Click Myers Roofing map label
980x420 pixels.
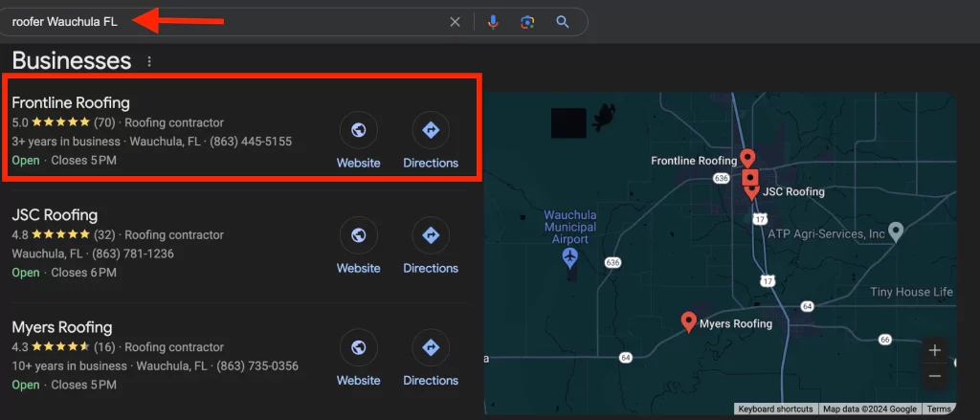click(736, 323)
